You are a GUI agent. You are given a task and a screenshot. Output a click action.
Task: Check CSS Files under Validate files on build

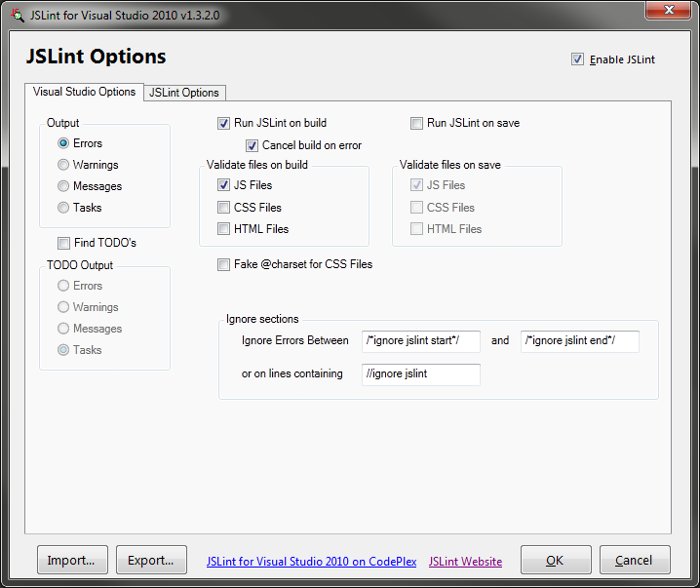[x=224, y=208]
